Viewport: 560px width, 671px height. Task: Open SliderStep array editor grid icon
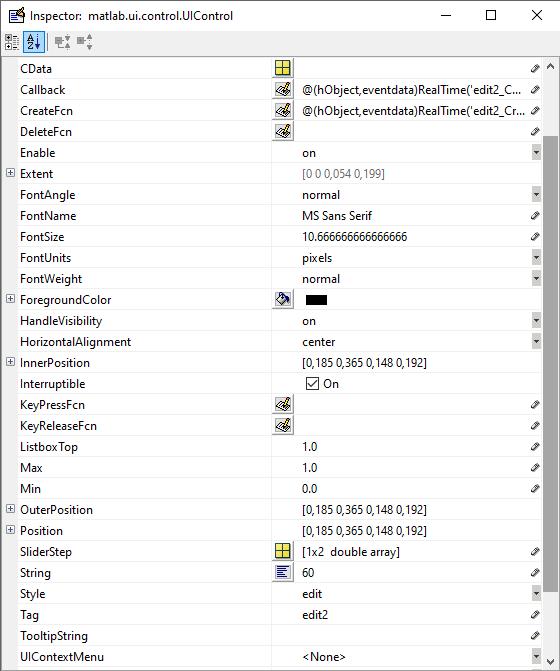click(283, 551)
